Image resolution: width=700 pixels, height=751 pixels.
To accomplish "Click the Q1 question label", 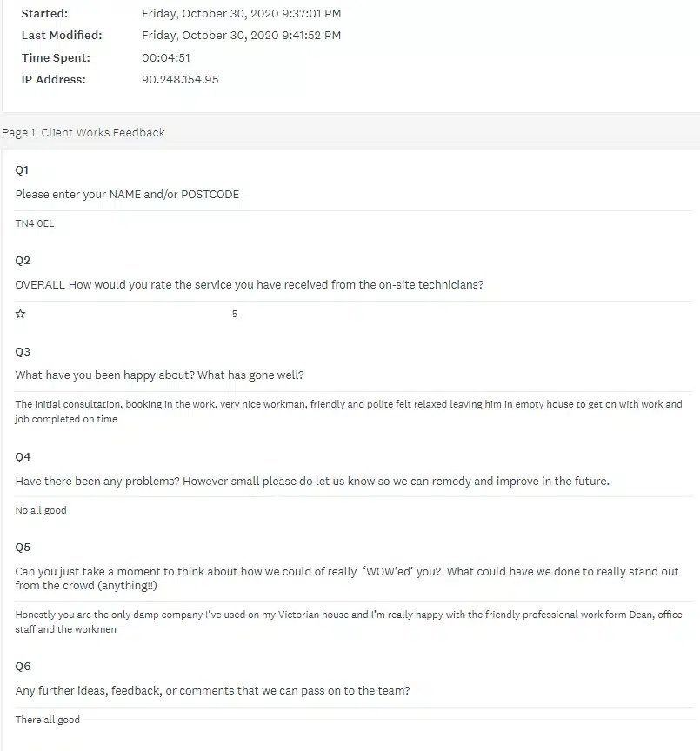I will click(22, 170).
